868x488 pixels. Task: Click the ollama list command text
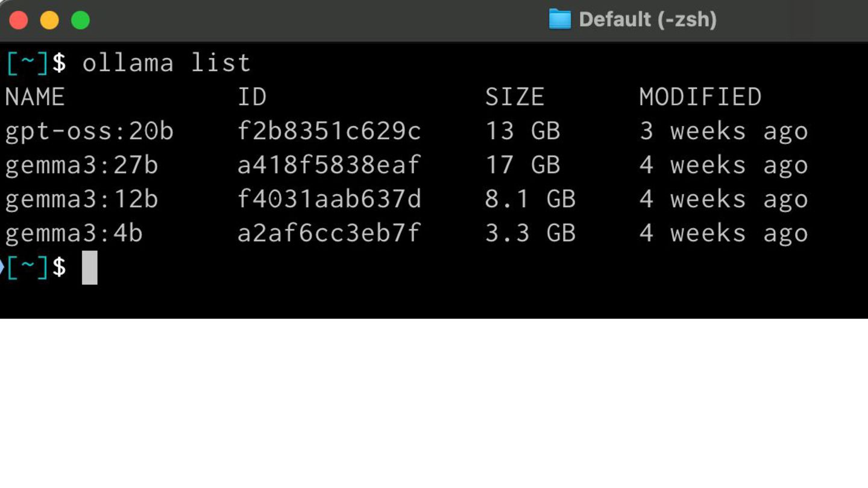coord(166,63)
